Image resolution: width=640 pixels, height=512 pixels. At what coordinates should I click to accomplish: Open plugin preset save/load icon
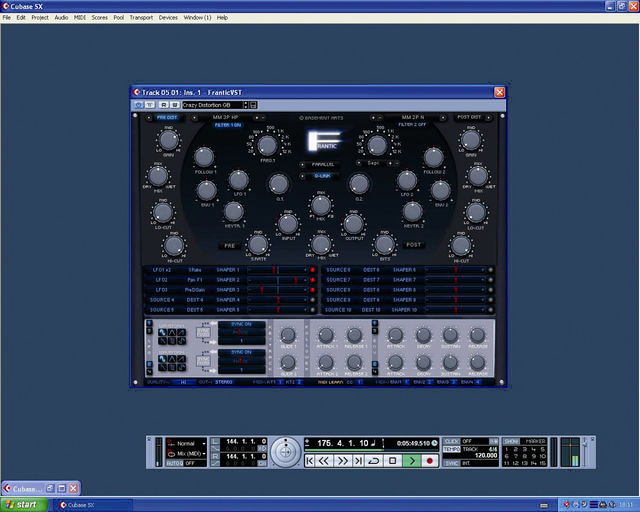click(253, 105)
